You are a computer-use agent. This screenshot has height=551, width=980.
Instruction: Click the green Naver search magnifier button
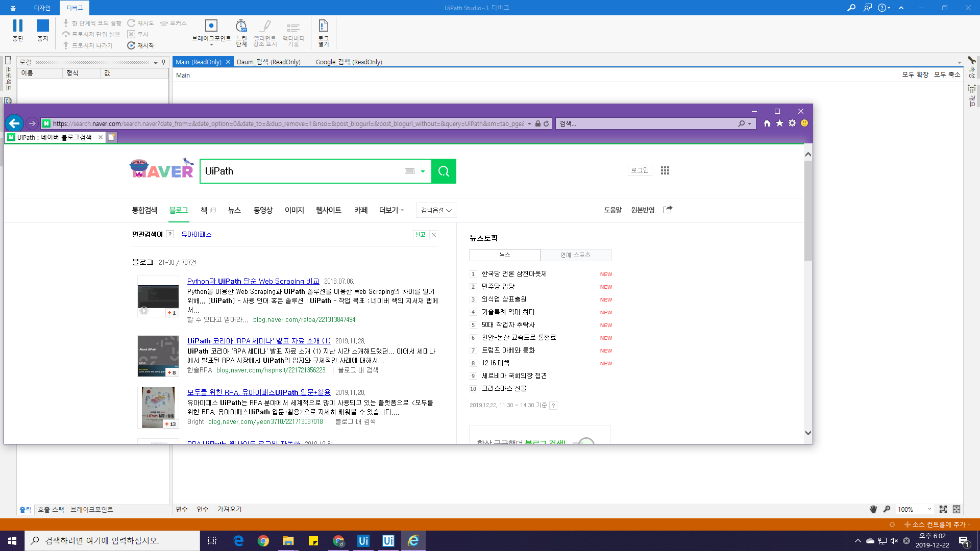pos(444,171)
